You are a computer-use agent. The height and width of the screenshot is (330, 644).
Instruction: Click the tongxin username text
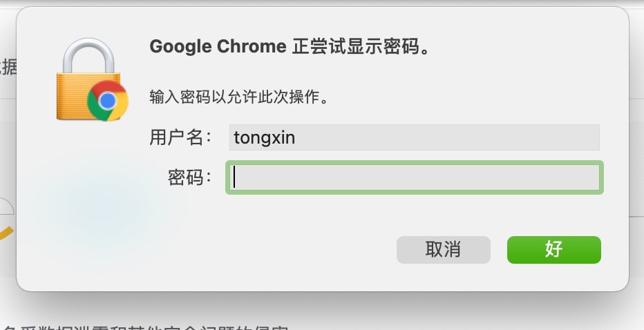(x=264, y=137)
